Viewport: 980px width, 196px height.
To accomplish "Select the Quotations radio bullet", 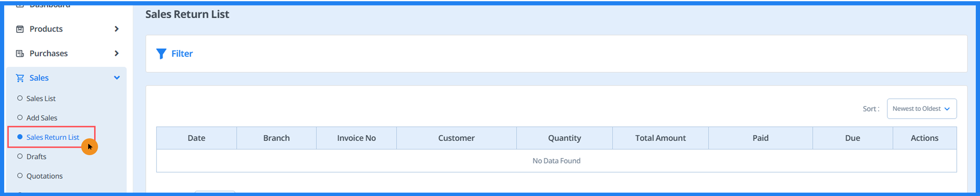I will click(x=20, y=176).
